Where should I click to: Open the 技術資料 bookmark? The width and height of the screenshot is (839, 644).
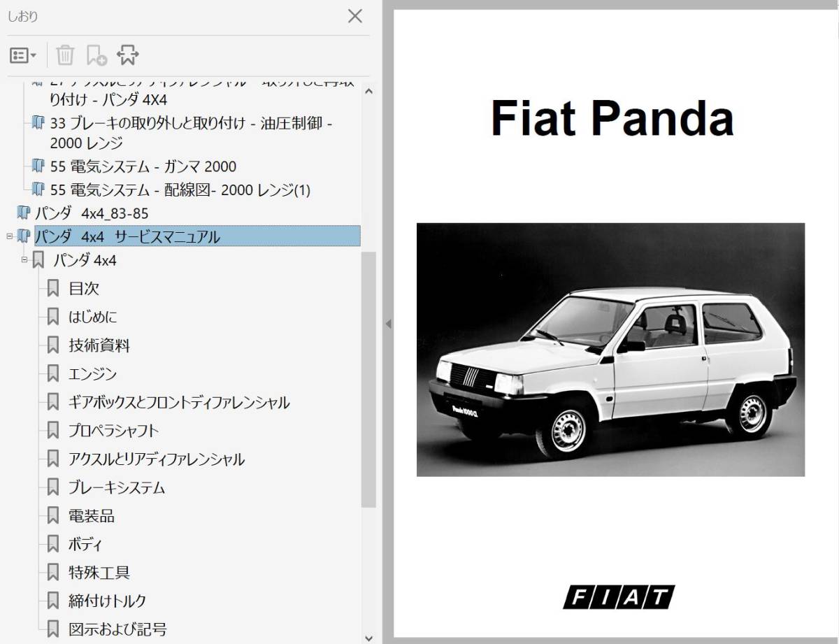pyautogui.click(x=99, y=345)
